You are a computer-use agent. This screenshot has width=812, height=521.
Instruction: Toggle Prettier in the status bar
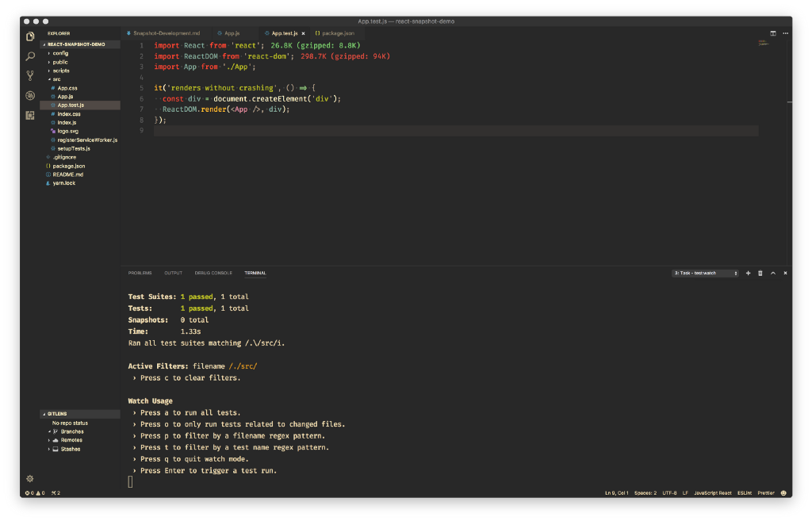(x=766, y=492)
